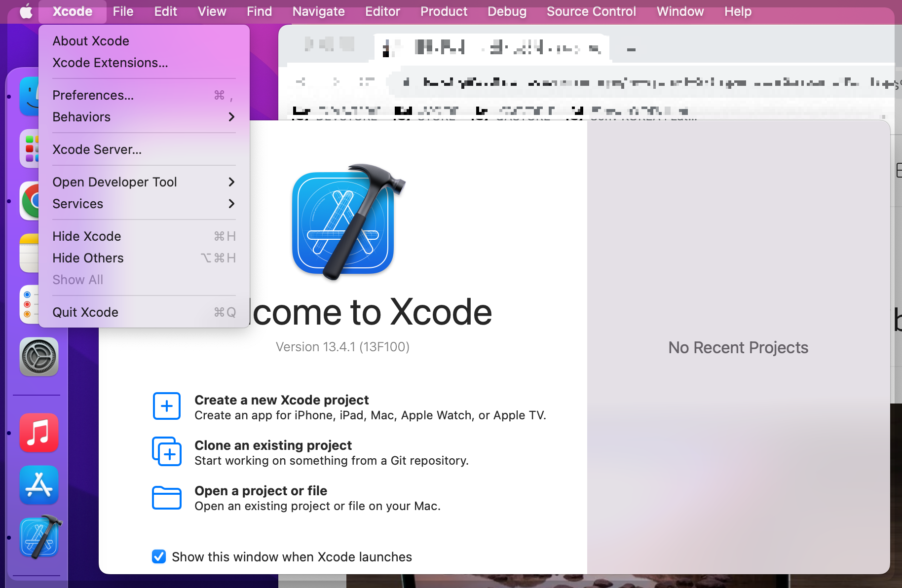Viewport: 902px width, 588px height.
Task: Click the folder icon for opening a project
Action: (x=167, y=497)
